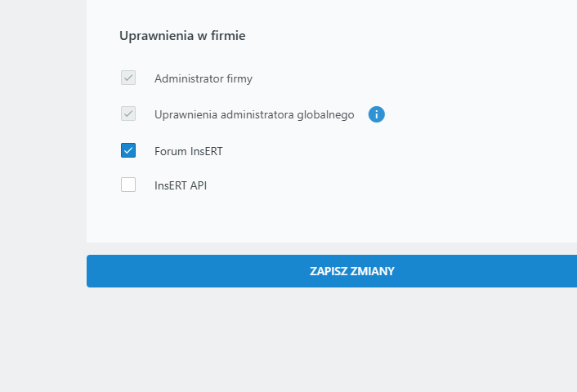Click the word globalnego before the info icon

click(327, 115)
